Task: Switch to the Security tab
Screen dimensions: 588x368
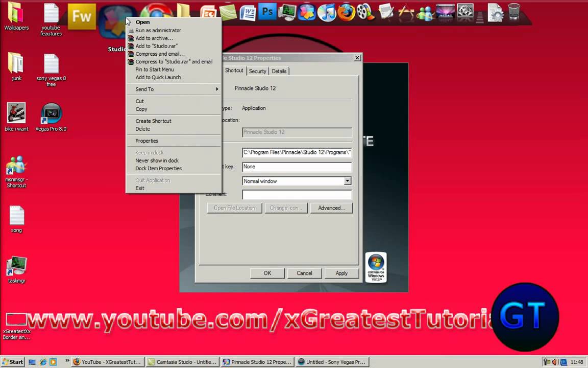Action: 257,72
